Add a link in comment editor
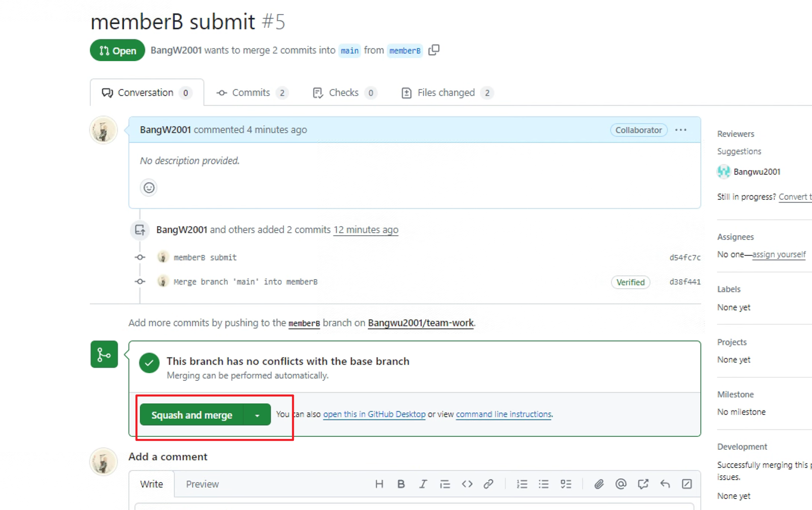 tap(488, 484)
